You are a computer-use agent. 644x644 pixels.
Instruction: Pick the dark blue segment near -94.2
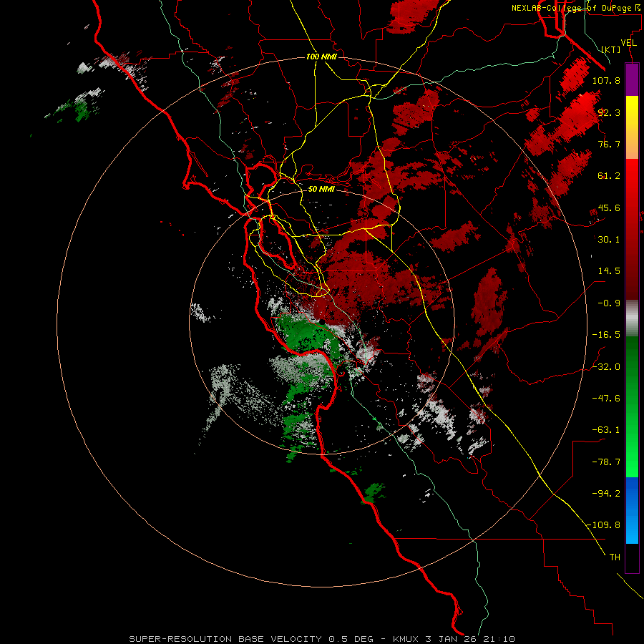coord(632,493)
